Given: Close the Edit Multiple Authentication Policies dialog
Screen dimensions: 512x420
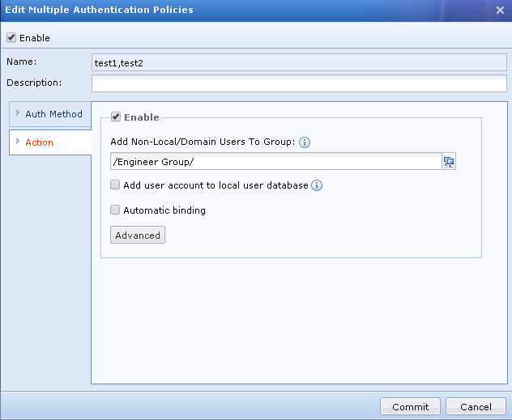Looking at the screenshot, I should point(500,10).
